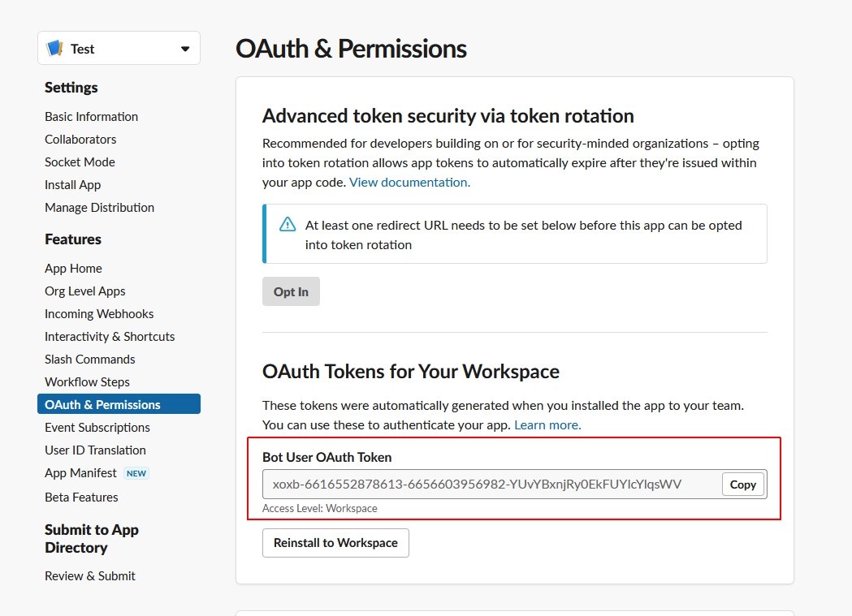Open App Manifest page
The width and height of the screenshot is (852, 616).
tap(80, 473)
